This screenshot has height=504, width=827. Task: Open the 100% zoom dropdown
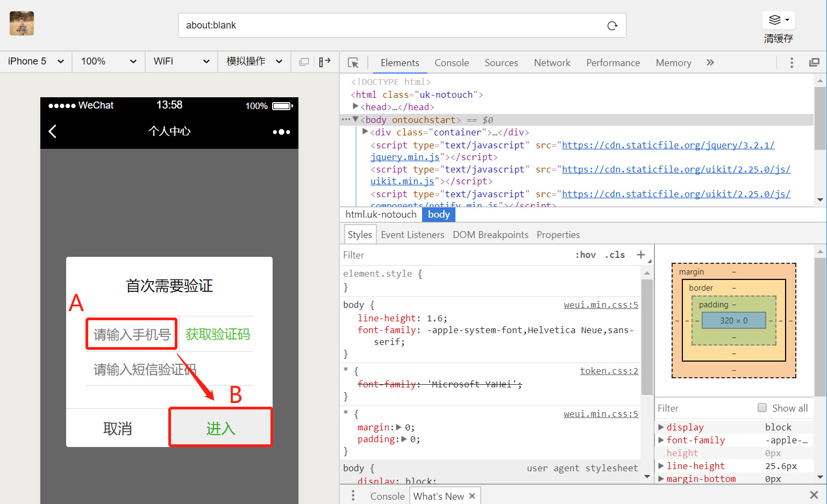(109, 61)
